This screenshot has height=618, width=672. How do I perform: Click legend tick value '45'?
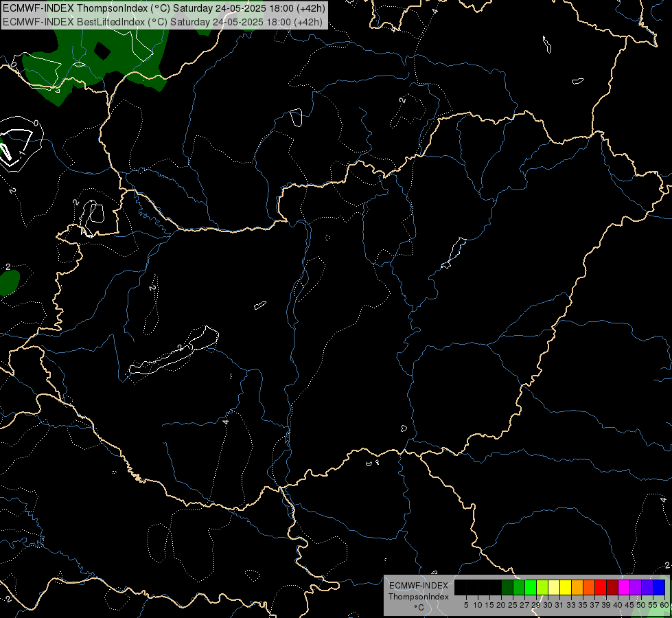630,605
